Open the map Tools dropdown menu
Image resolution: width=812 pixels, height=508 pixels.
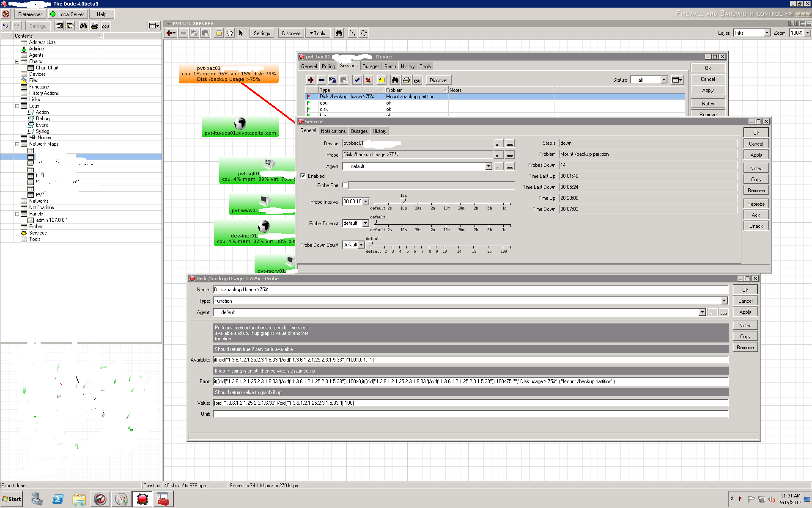(317, 33)
